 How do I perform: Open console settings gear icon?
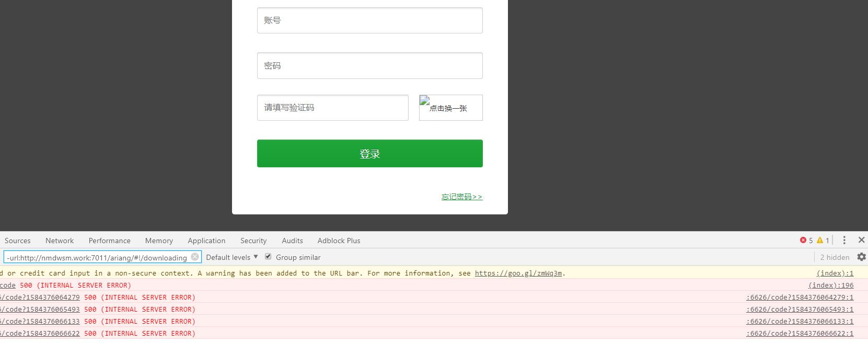861,257
